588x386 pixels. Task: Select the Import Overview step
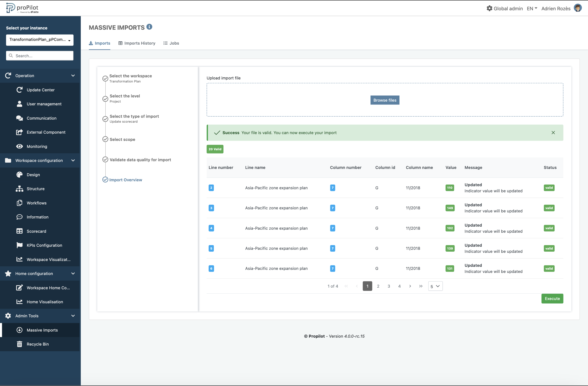click(125, 180)
